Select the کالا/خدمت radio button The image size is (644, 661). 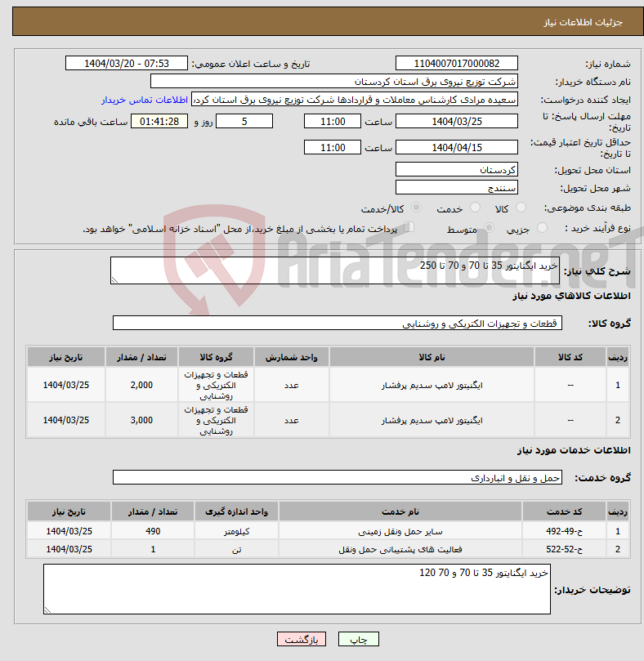click(x=416, y=208)
